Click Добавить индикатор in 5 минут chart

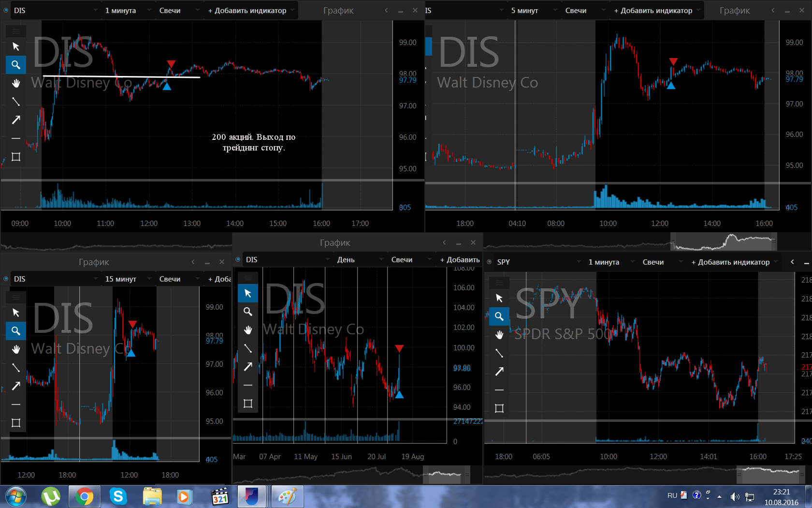pos(656,10)
